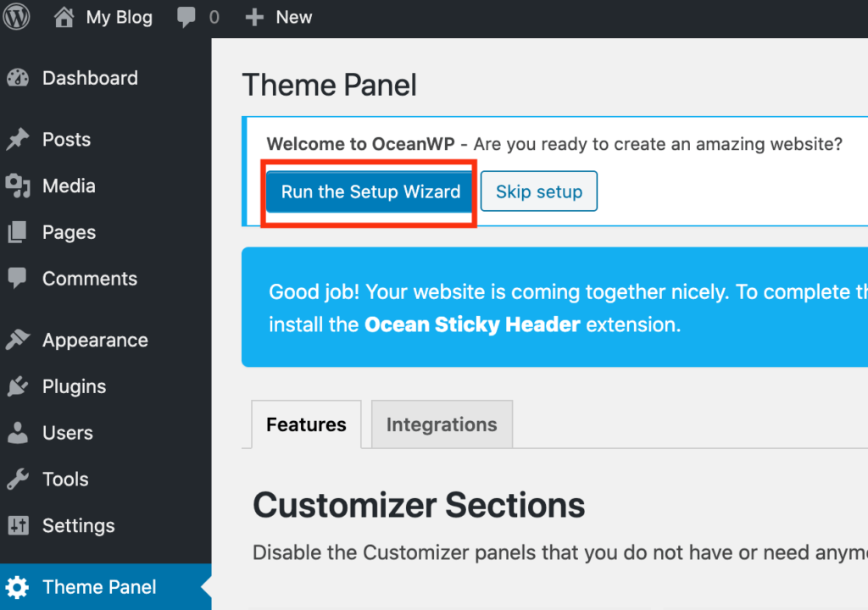The width and height of the screenshot is (868, 610).
Task: Open the Dashboard gauge icon
Action: (x=18, y=78)
